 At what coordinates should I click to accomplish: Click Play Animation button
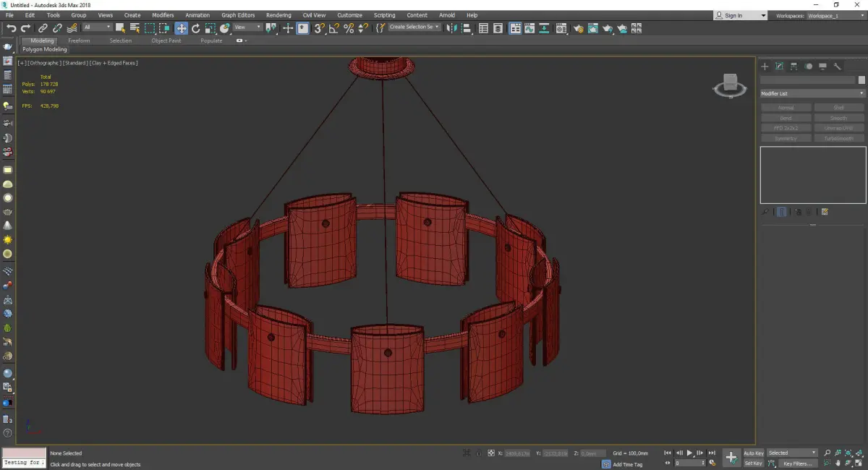[690, 453]
